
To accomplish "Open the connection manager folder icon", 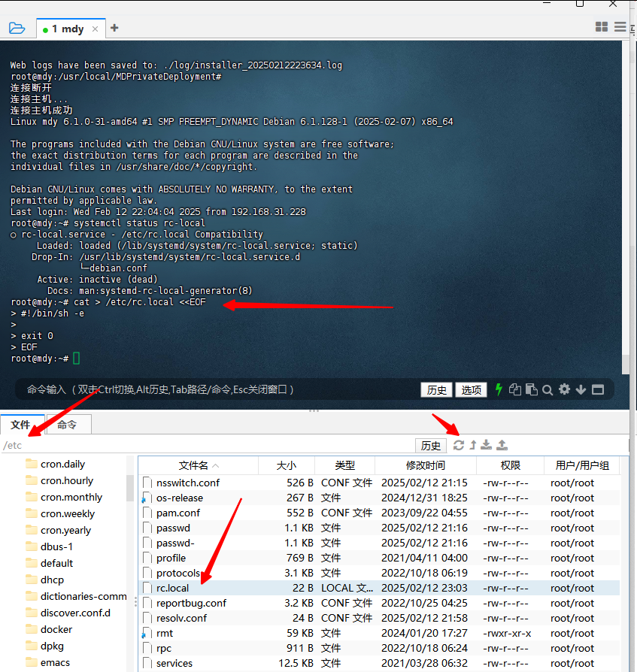I will coord(17,29).
